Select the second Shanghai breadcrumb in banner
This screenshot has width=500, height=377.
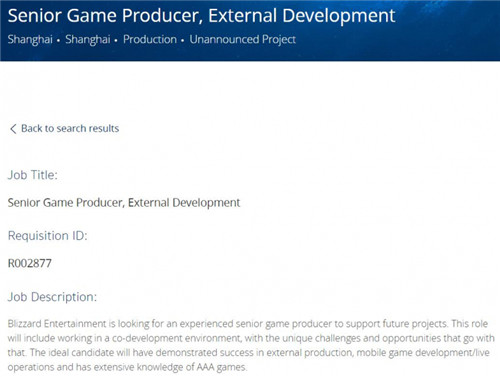[x=88, y=39]
